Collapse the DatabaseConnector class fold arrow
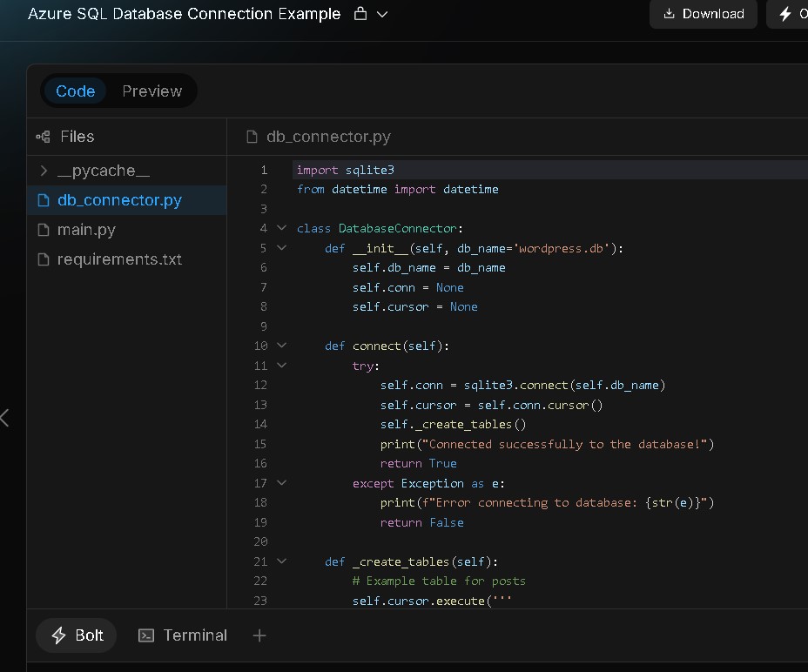 click(281, 228)
